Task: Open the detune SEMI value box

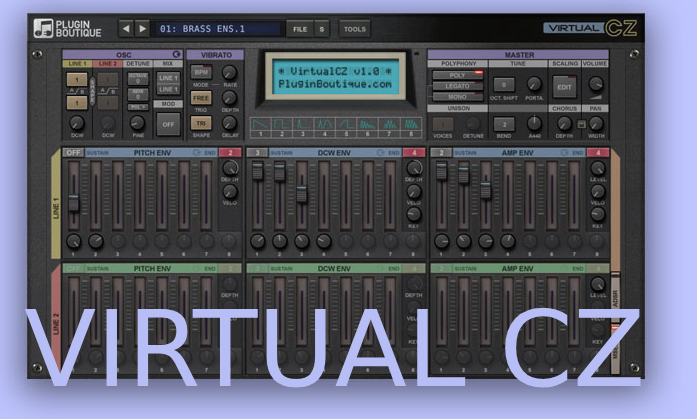Action: [138, 94]
